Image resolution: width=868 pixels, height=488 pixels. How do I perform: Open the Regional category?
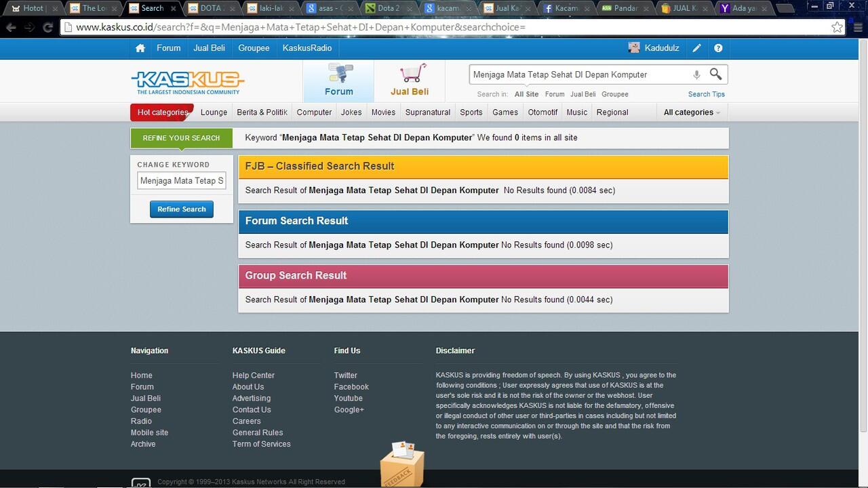[612, 113]
